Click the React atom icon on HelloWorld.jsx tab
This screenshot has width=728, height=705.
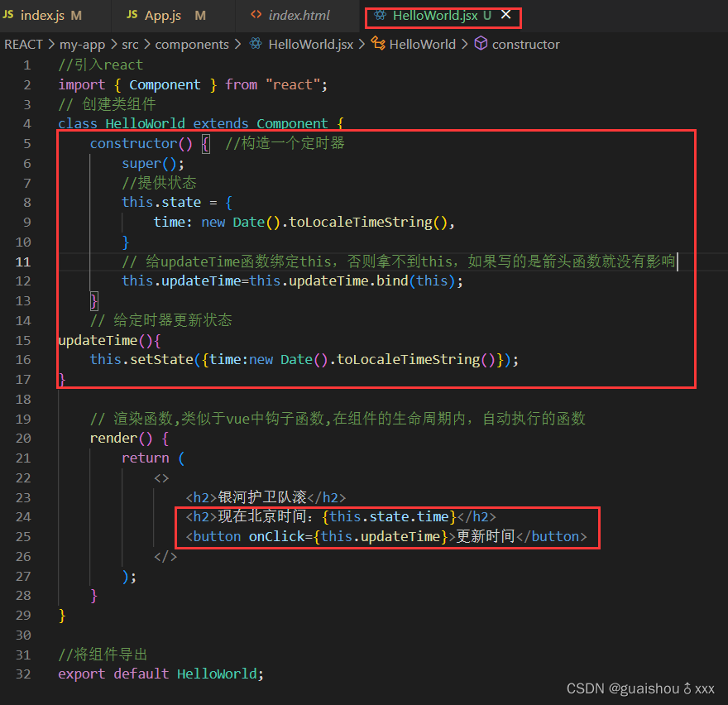pos(382,15)
